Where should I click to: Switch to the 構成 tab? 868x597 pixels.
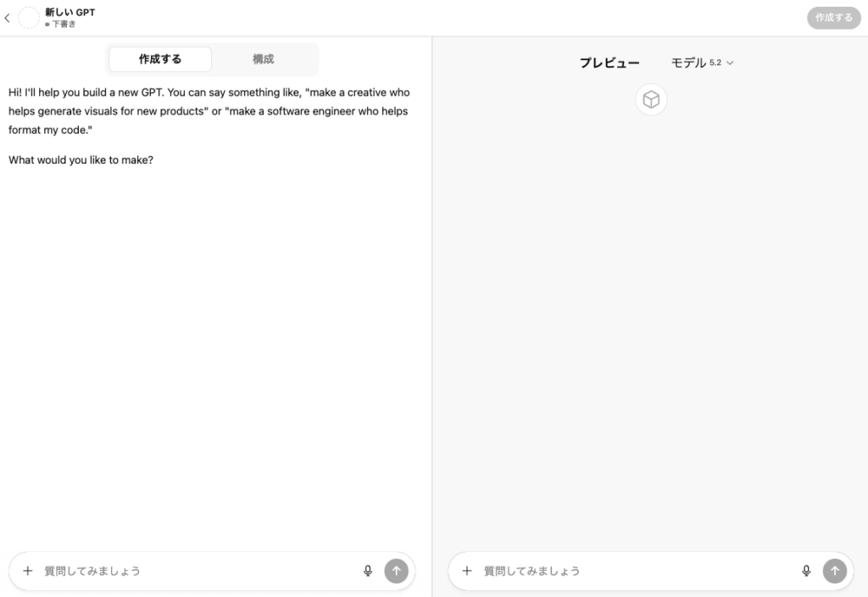point(264,59)
